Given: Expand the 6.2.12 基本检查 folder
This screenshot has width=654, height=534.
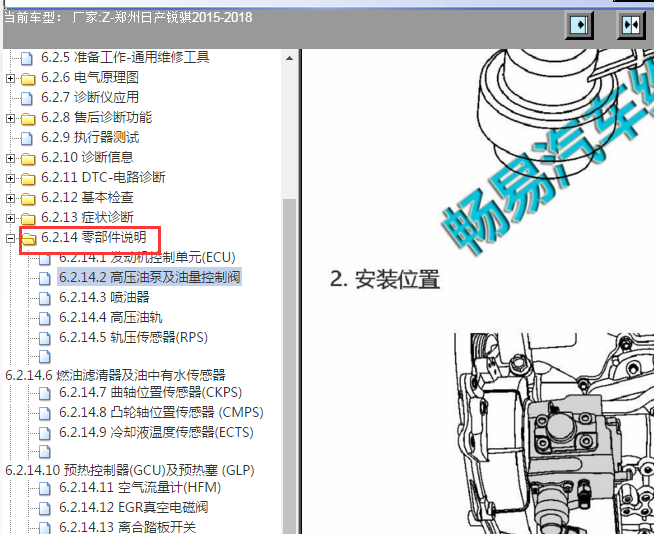Looking at the screenshot, I should pyautogui.click(x=10, y=198).
